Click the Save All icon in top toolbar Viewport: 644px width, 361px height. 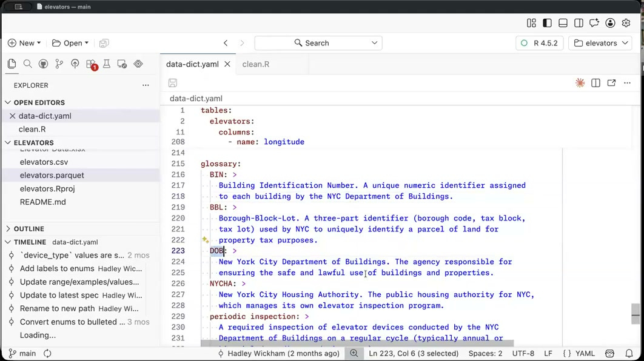pos(104,43)
